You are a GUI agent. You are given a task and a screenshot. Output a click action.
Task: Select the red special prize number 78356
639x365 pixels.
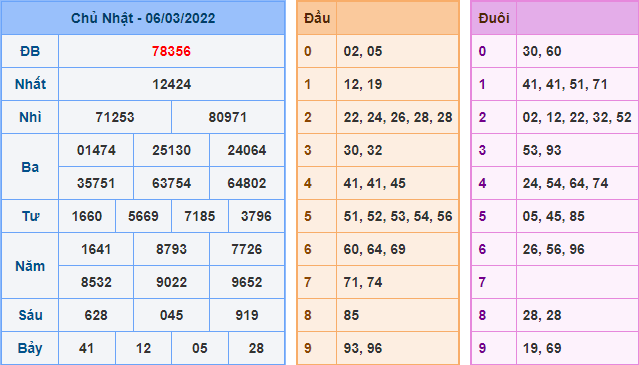point(171,51)
